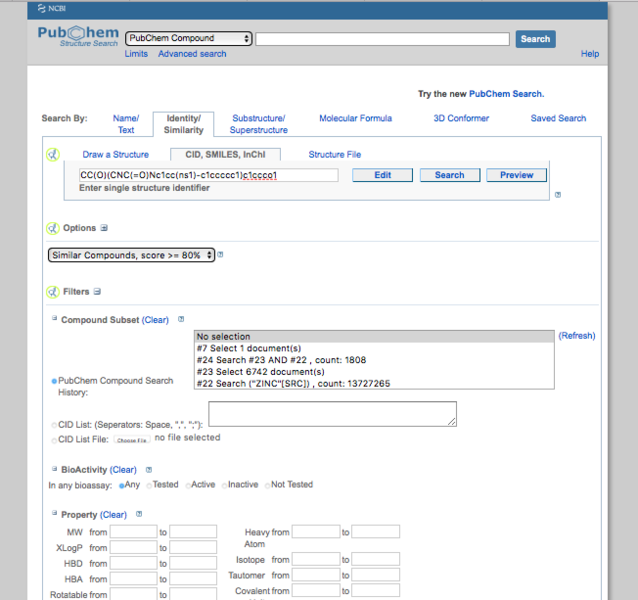Select the CID List File radio button

coord(54,441)
